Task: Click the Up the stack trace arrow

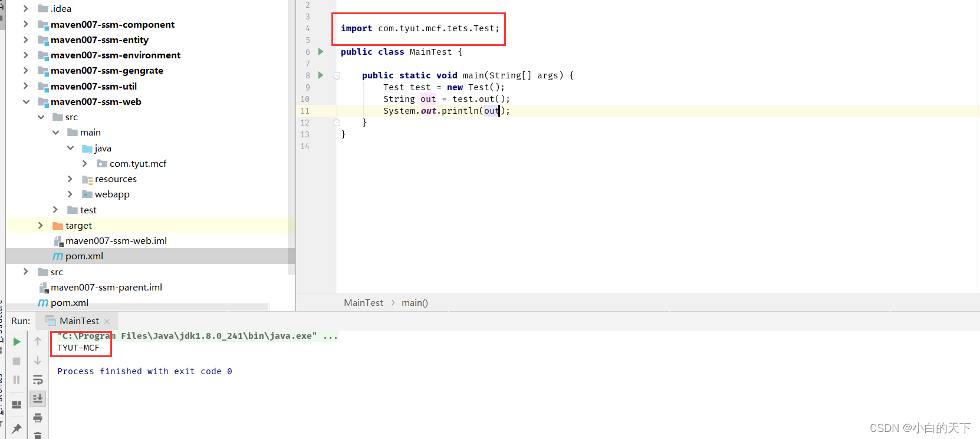Action: (x=38, y=341)
